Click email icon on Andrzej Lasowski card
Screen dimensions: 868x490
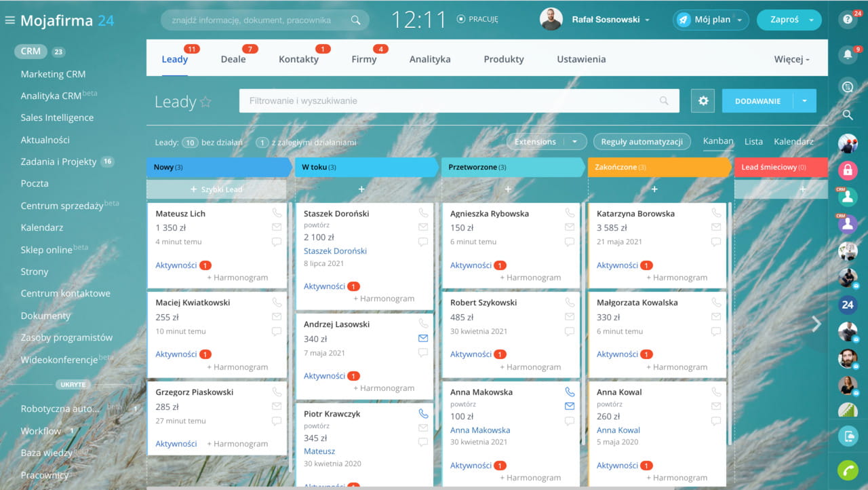pos(423,338)
